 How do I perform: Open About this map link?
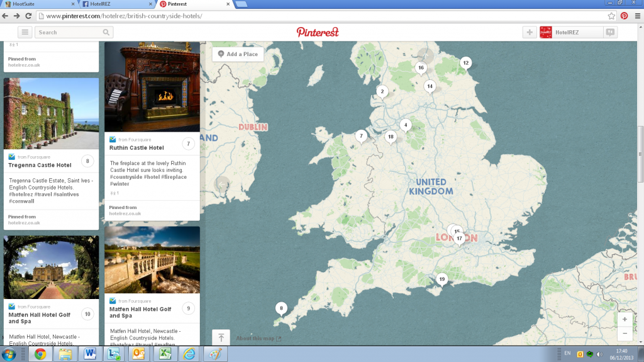258,339
